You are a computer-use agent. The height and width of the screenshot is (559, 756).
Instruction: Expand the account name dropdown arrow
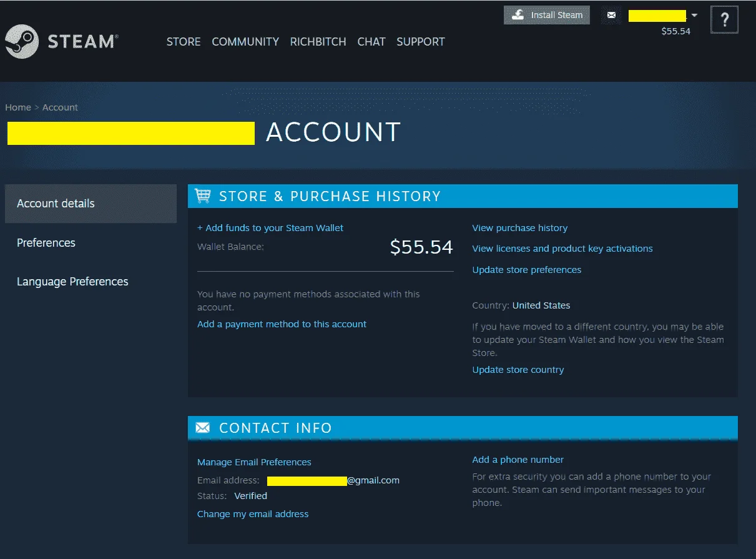[694, 15]
